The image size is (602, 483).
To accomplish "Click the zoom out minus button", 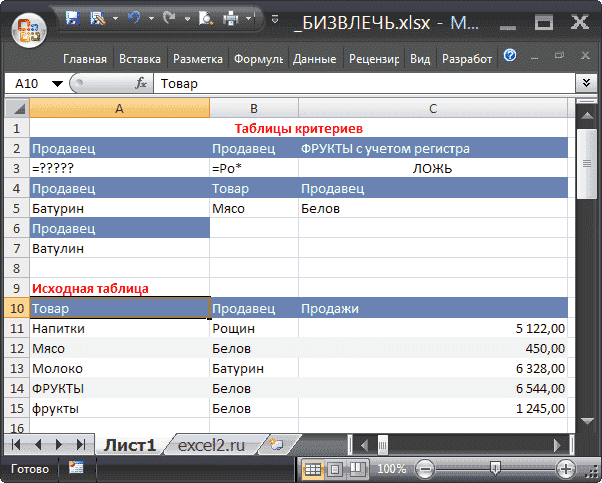I will [x=425, y=468].
